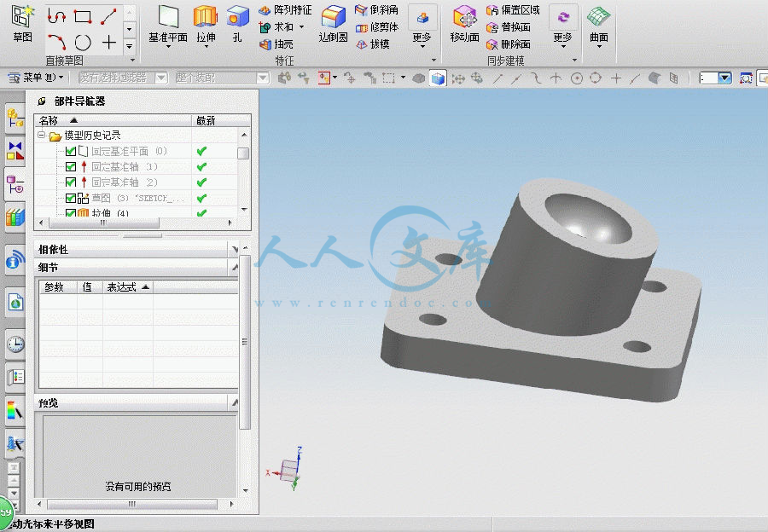Viewport: 768px width, 532px height.
Task: Open the reuse library books sidebar tab
Action: tap(15, 217)
